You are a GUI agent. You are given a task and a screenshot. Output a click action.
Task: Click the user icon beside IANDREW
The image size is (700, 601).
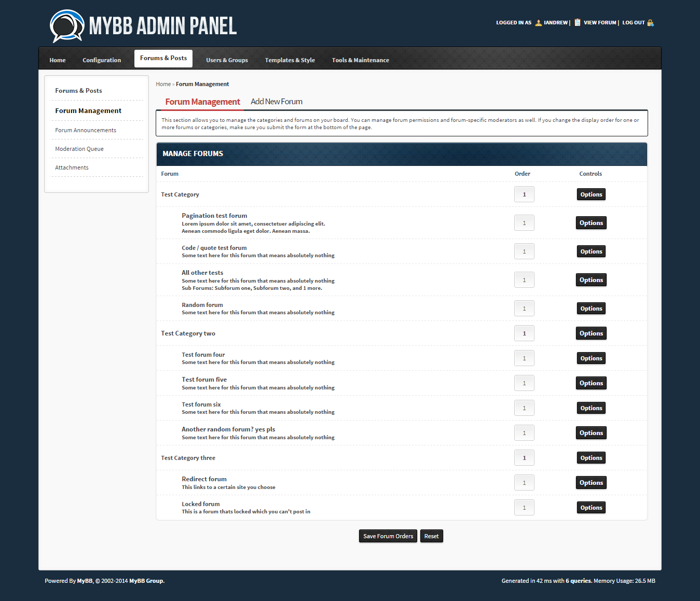point(538,23)
